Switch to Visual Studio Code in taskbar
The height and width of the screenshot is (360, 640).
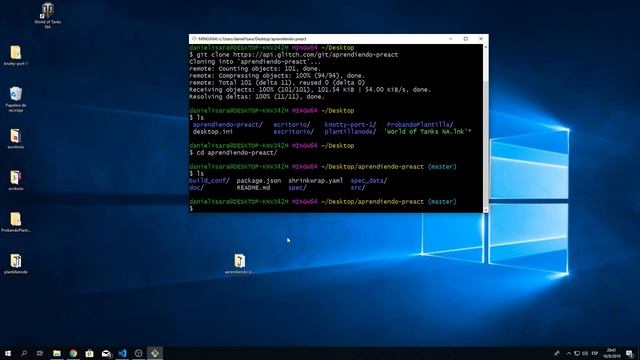[x=122, y=353]
